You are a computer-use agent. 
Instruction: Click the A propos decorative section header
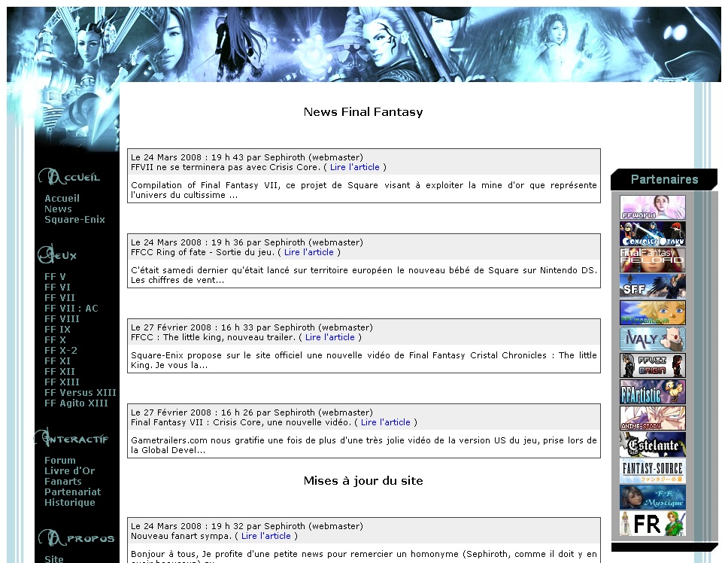tap(76, 538)
